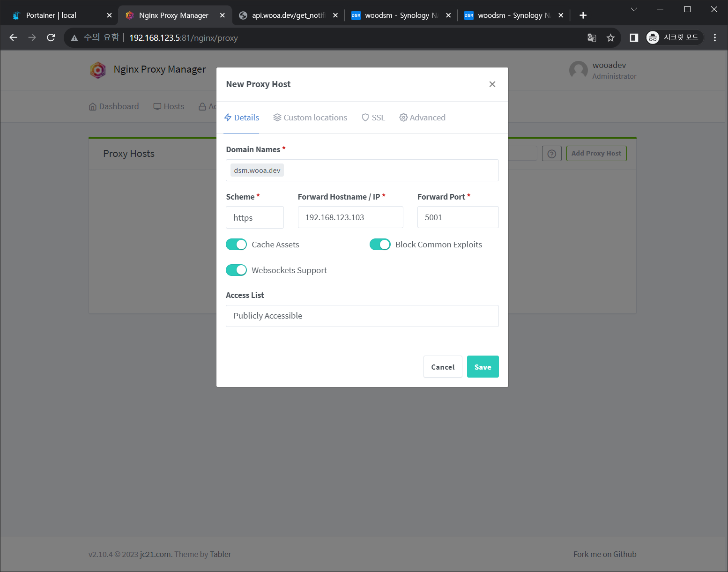728x572 pixels.
Task: Switch to the last woodsm Synology tab
Action: click(x=514, y=15)
